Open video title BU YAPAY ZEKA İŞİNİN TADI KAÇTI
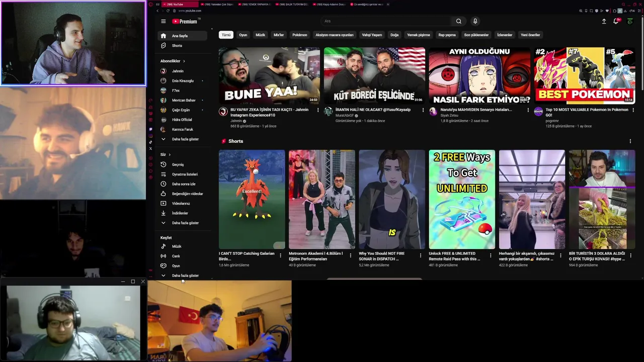This screenshot has width=644, height=362. coord(269,112)
